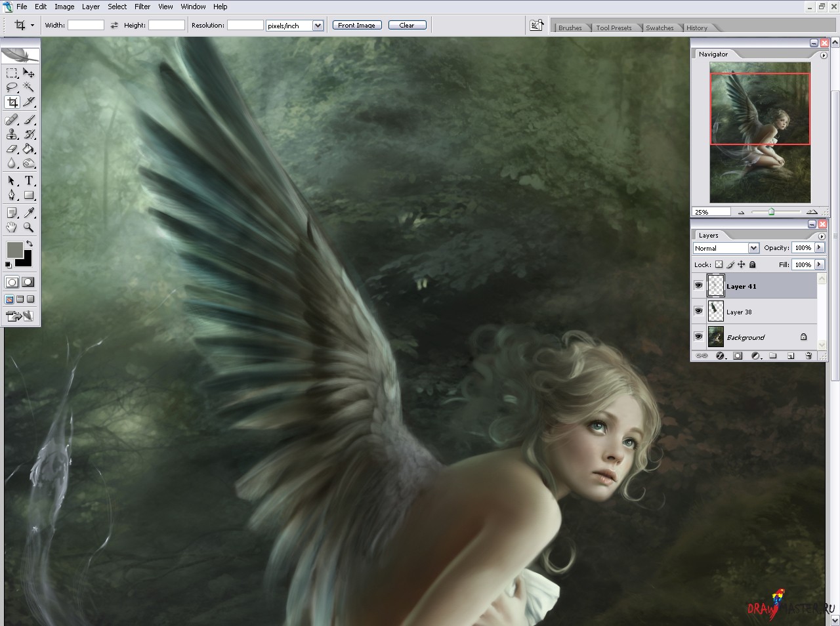The height and width of the screenshot is (626, 840).
Task: Add a layer mask
Action: [738, 356]
